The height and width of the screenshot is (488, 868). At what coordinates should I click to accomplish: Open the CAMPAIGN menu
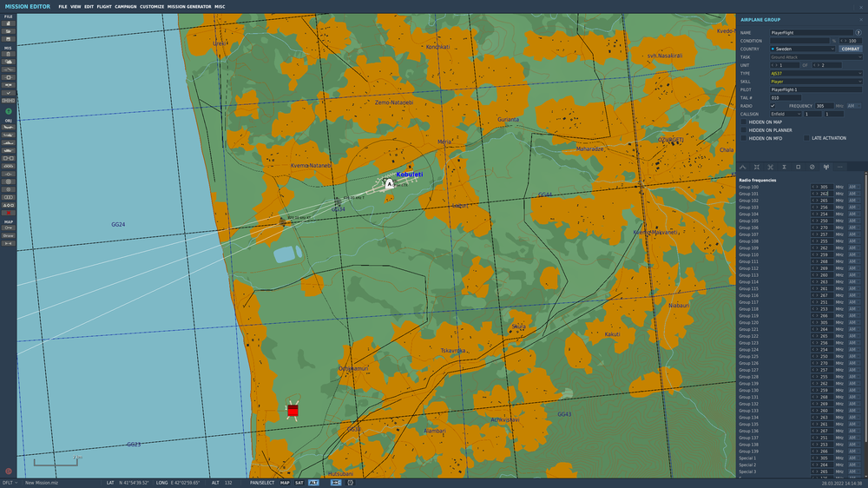tap(126, 7)
